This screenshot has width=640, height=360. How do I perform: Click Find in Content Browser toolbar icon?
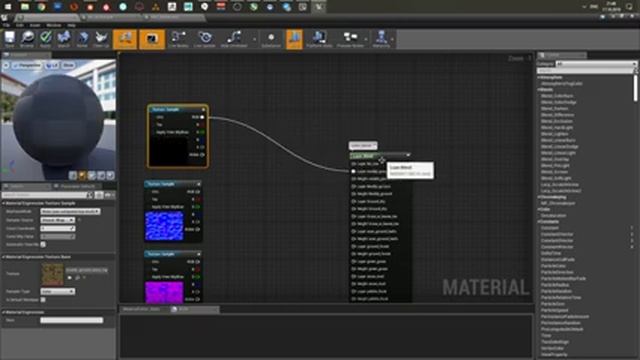pyautogui.click(x=27, y=39)
